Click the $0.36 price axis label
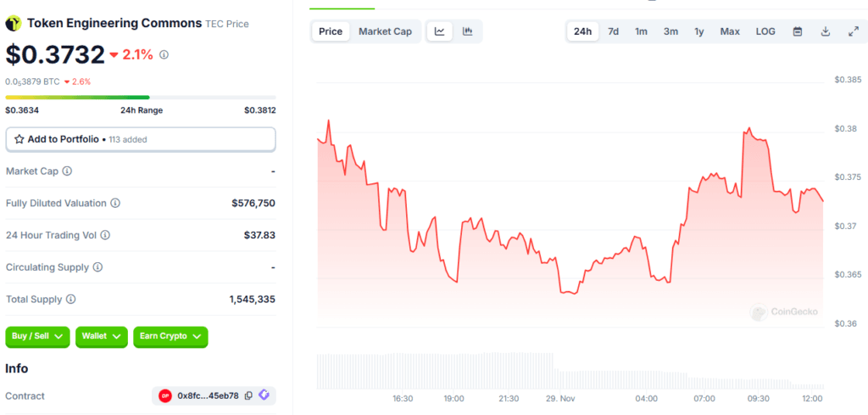 [x=846, y=323]
